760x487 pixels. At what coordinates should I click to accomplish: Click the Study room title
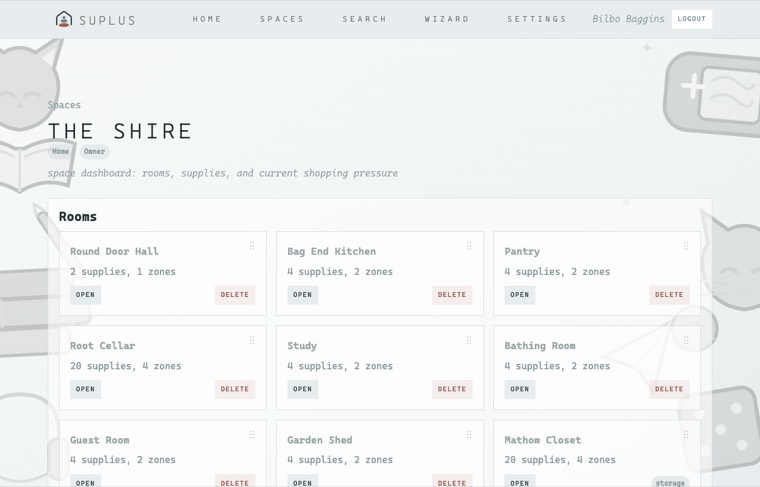pos(302,346)
